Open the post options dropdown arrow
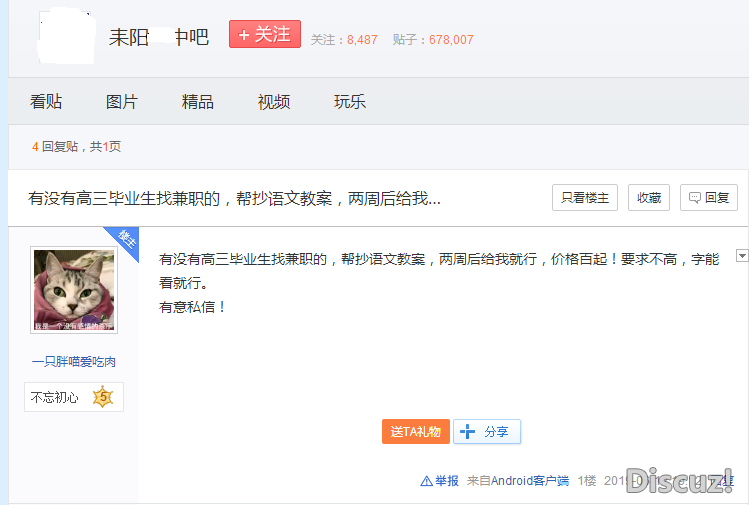Viewport: 749px width, 505px height. (x=742, y=256)
